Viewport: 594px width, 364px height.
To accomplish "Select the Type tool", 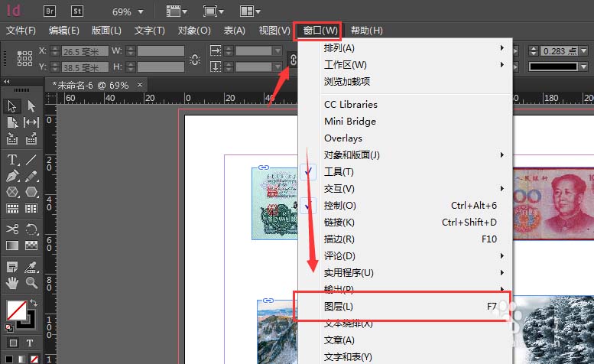I will click(12, 160).
